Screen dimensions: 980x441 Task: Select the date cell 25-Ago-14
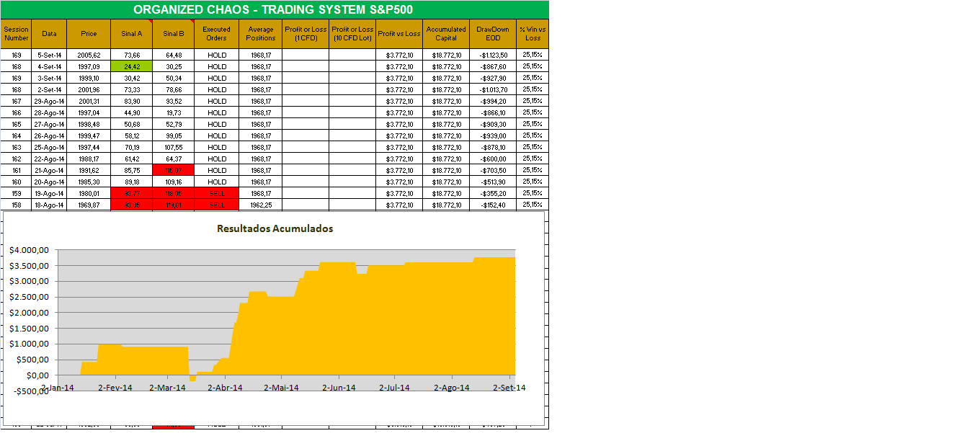pos(50,147)
